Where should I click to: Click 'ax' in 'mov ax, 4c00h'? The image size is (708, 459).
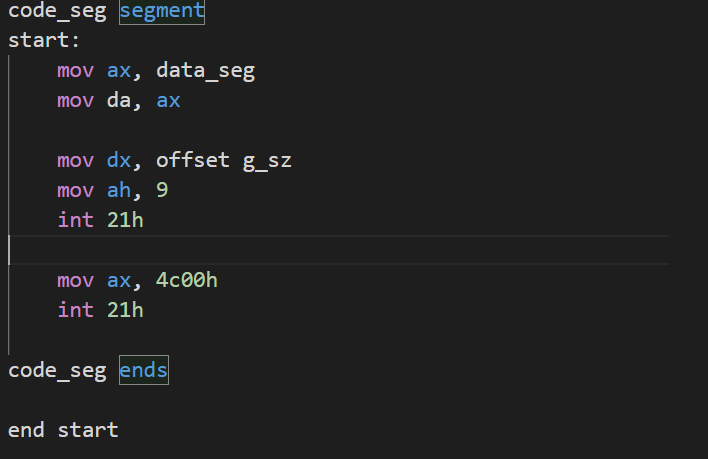(x=119, y=280)
